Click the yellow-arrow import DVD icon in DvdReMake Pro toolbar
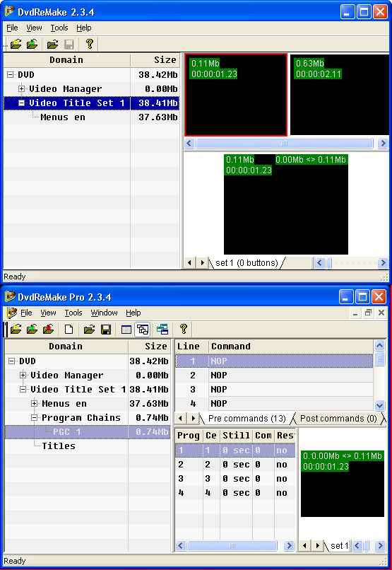 [x=16, y=330]
